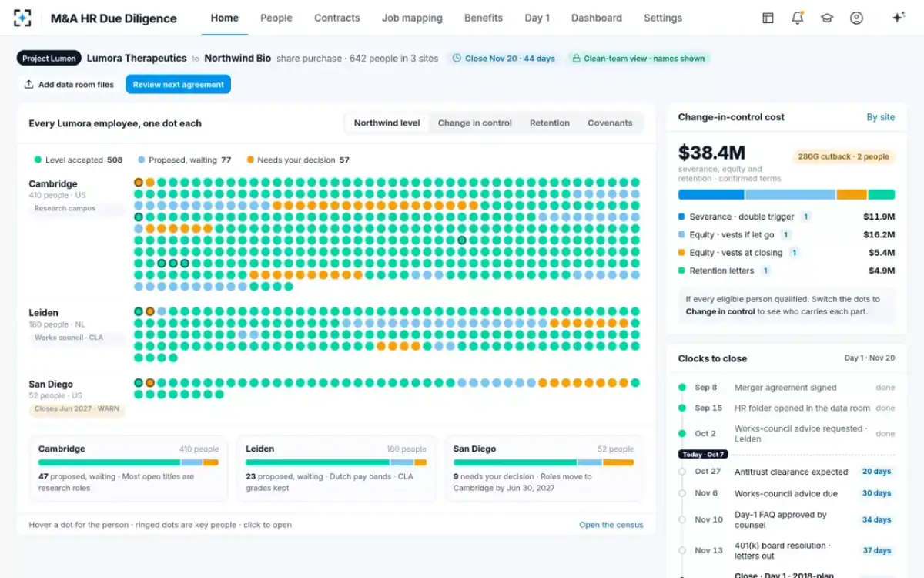Click the Oct 27 Antitrust clearance marker
924x578 pixels.
682,472
